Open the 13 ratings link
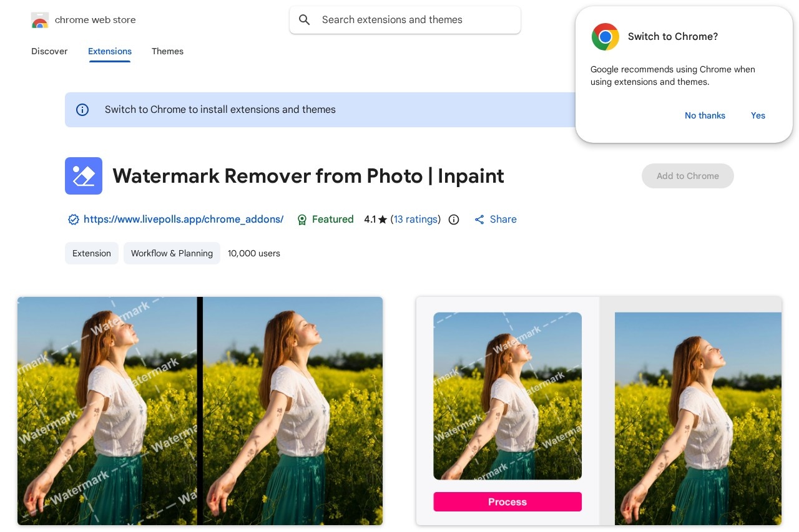The width and height of the screenshot is (799, 532). coord(416,220)
